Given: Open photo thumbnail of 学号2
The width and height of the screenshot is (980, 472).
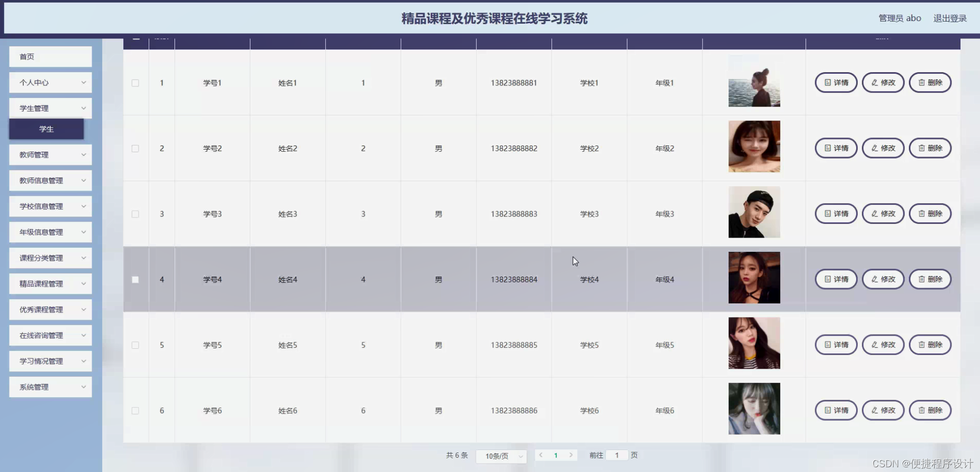Looking at the screenshot, I should click(754, 146).
